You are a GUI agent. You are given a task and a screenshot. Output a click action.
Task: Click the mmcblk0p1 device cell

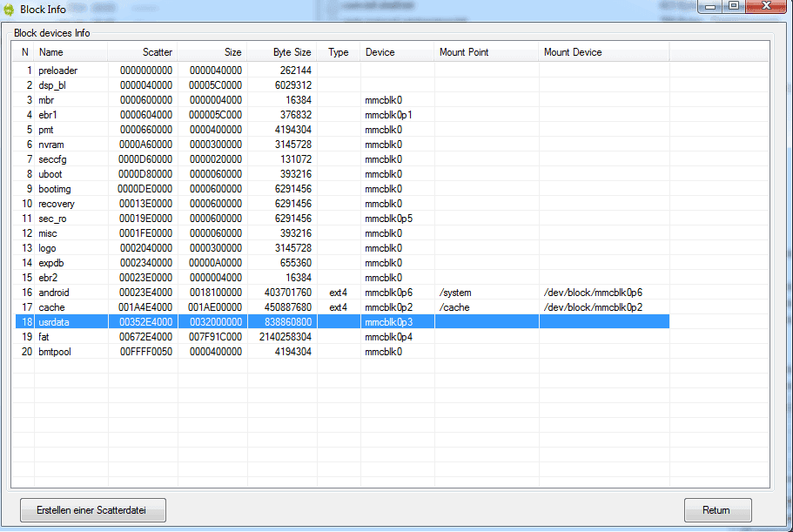pyautogui.click(x=388, y=115)
